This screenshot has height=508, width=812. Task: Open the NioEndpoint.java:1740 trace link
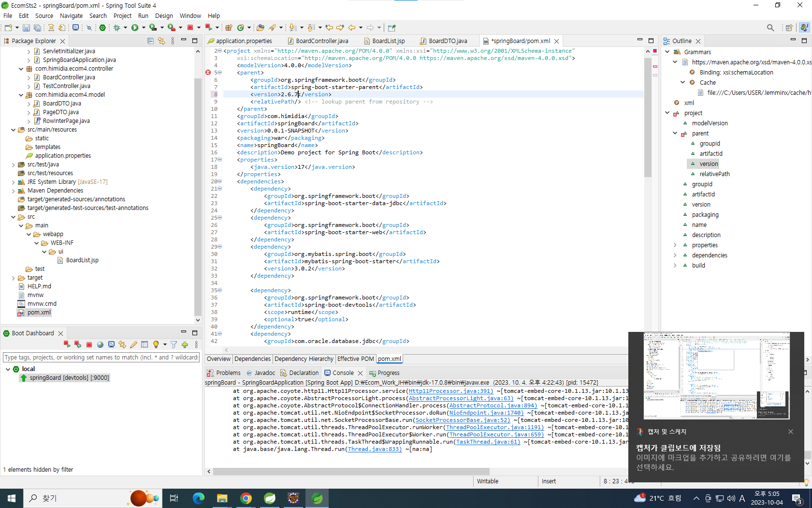[x=486, y=413]
